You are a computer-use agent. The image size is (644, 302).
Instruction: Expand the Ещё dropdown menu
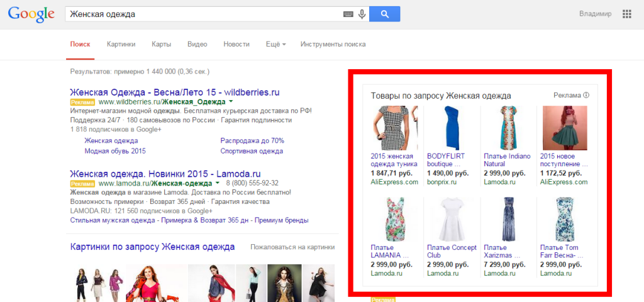pos(275,45)
